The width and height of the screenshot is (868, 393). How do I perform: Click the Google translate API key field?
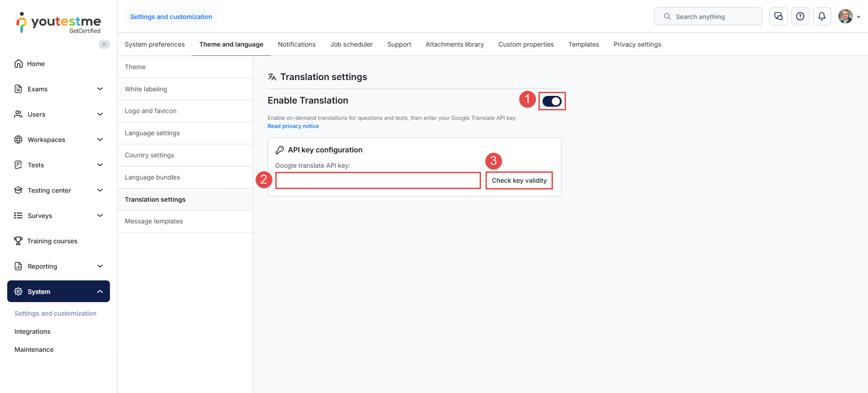click(x=378, y=180)
